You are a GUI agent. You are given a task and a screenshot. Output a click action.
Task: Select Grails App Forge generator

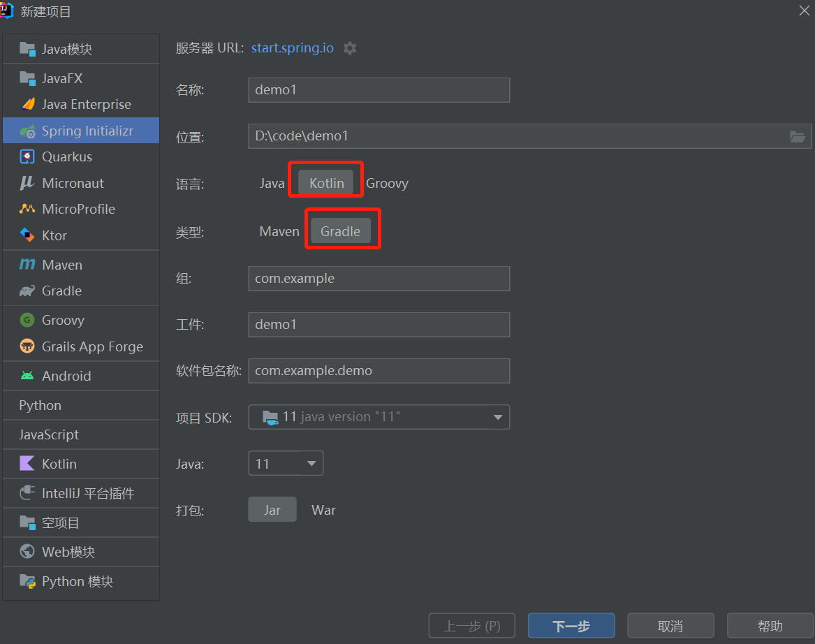(81, 346)
